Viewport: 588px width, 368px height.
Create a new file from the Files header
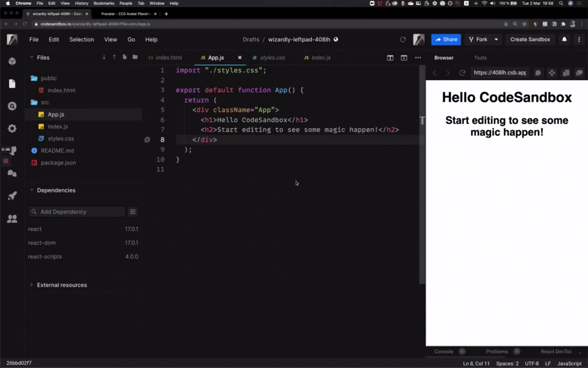pos(125,57)
